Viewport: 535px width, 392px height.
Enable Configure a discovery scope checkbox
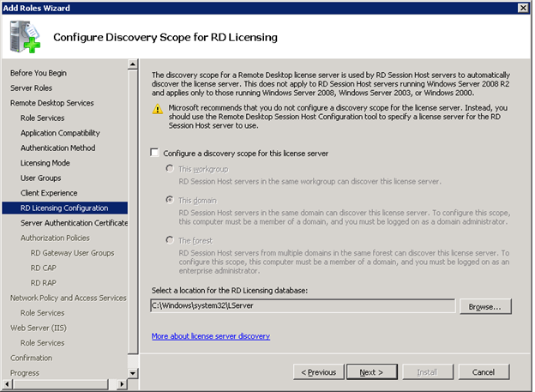tap(154, 153)
